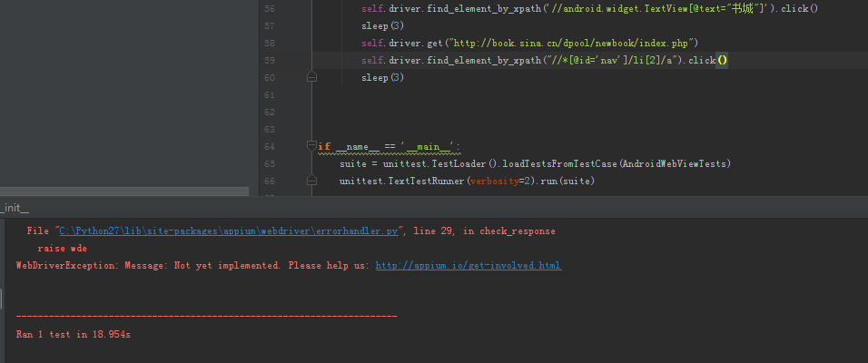Click line number 65 in the gutter
Viewport: 868px width, 363px height.
coord(269,163)
